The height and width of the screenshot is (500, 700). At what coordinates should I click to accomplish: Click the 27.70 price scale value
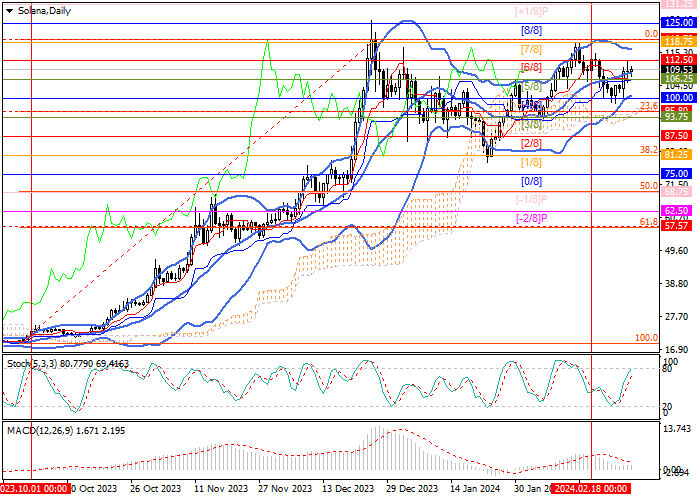click(676, 317)
